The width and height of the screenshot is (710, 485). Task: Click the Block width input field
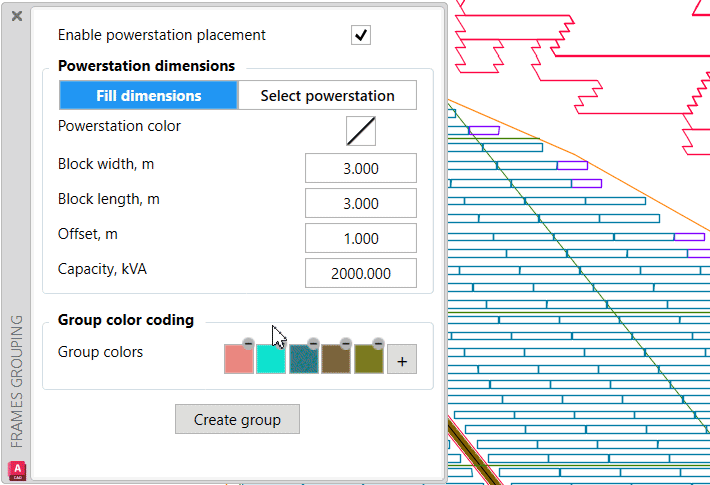coord(360,169)
